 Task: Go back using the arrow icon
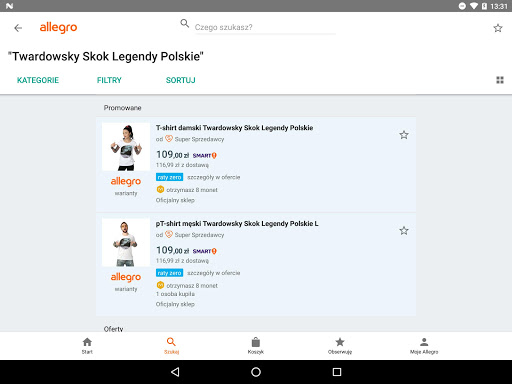[18, 28]
